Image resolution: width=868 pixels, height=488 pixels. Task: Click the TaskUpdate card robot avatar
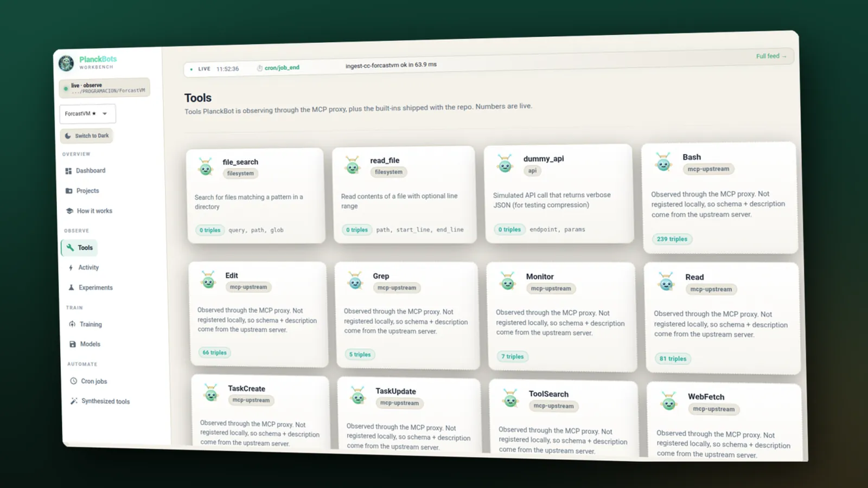coord(358,396)
